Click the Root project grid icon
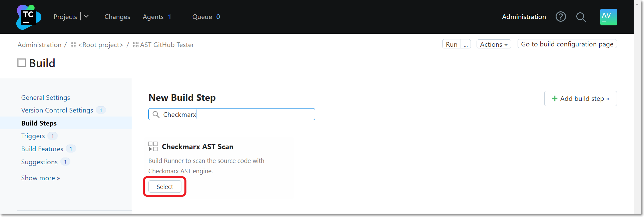644x217 pixels. pyautogui.click(x=73, y=45)
